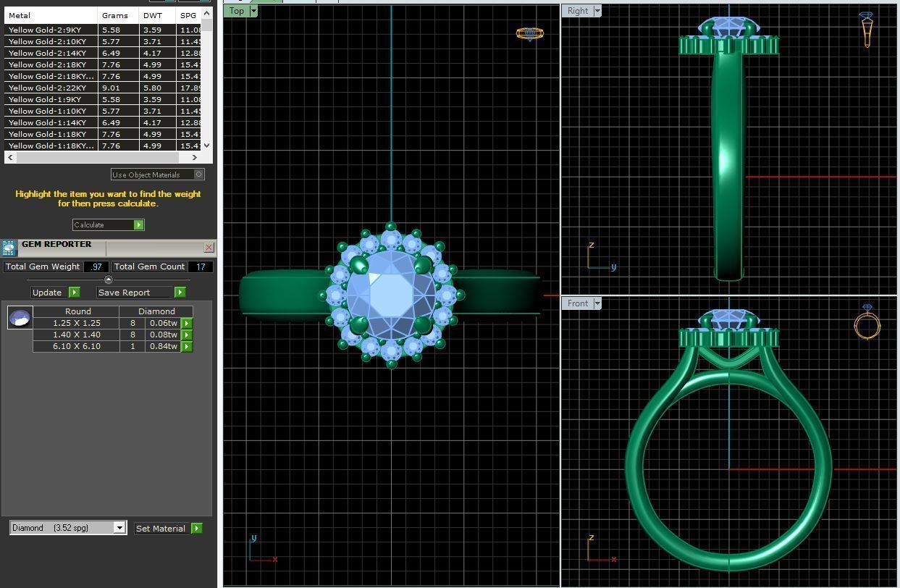
Task: Click the Round column header in the gem table
Action: point(77,311)
